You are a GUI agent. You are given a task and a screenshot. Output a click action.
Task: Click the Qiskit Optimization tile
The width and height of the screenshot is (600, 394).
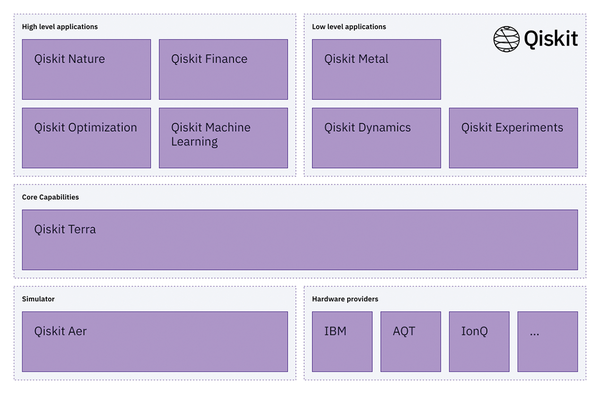point(86,138)
